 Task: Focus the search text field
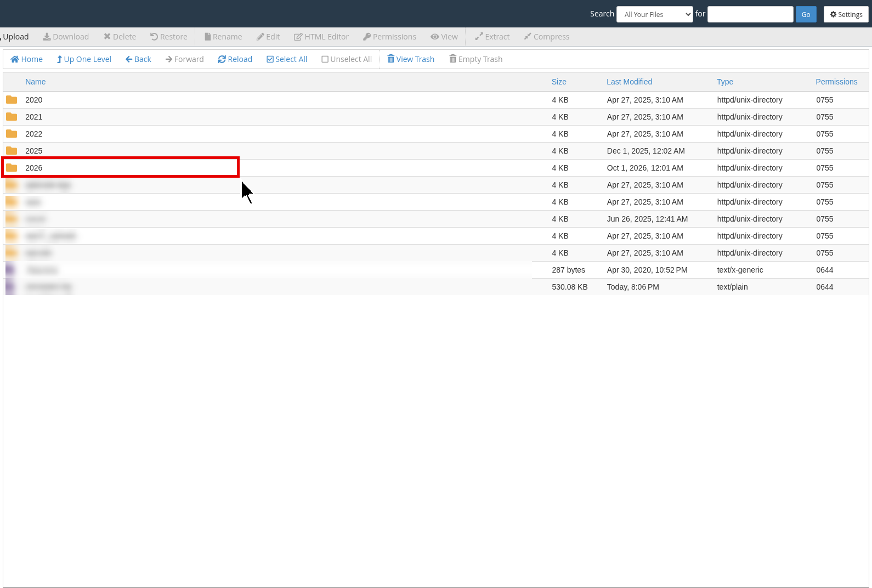750,14
